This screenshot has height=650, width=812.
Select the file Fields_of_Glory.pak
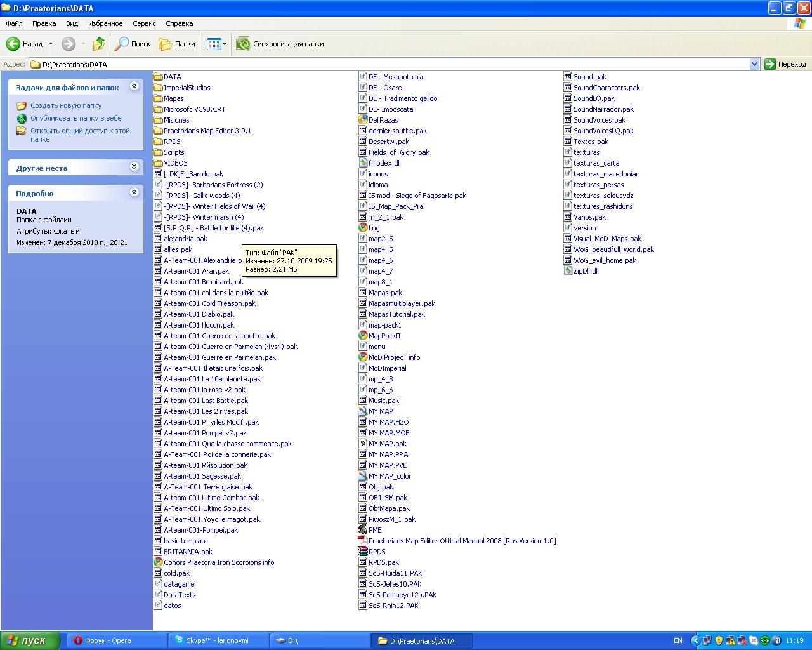point(394,152)
